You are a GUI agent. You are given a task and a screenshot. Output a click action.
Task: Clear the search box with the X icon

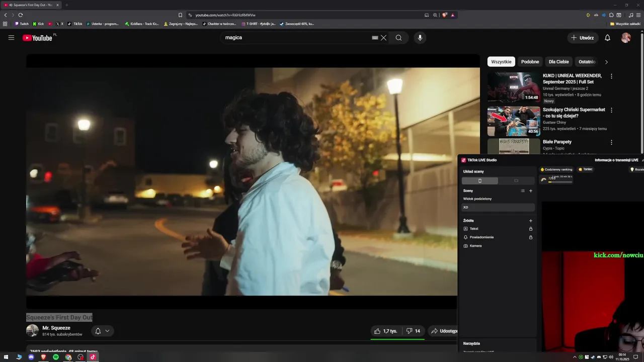(383, 38)
